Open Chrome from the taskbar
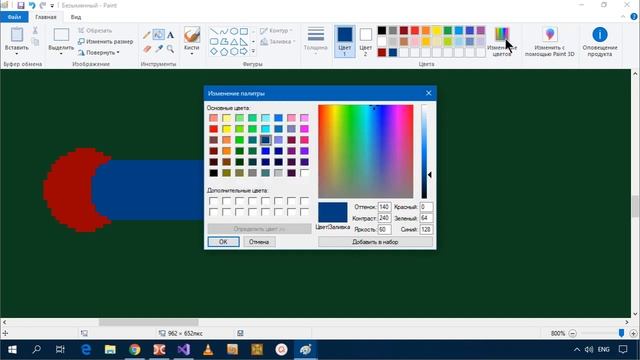 (134, 350)
